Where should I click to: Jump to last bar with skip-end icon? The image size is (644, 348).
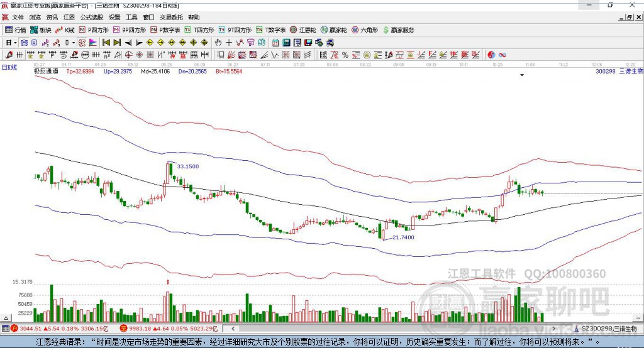pyautogui.click(x=117, y=43)
